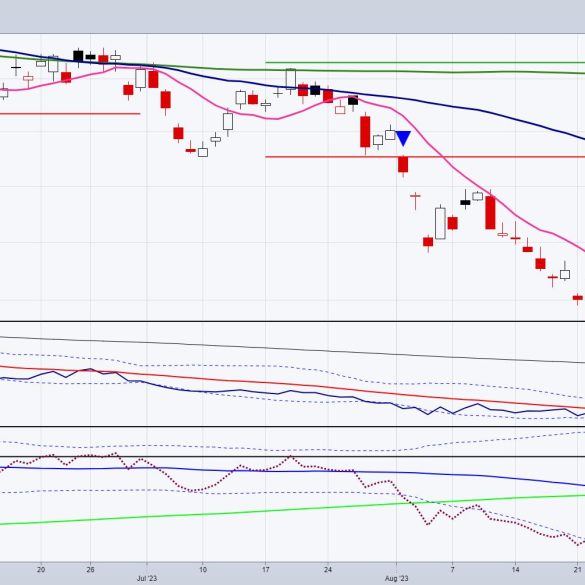Select the tall hollow white candle before Aug 7
This screenshot has height=585, width=585.
pyautogui.click(x=440, y=223)
